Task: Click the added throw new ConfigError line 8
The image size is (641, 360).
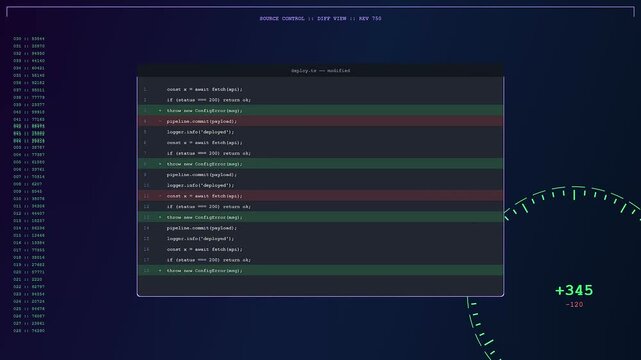Action: (x=320, y=163)
